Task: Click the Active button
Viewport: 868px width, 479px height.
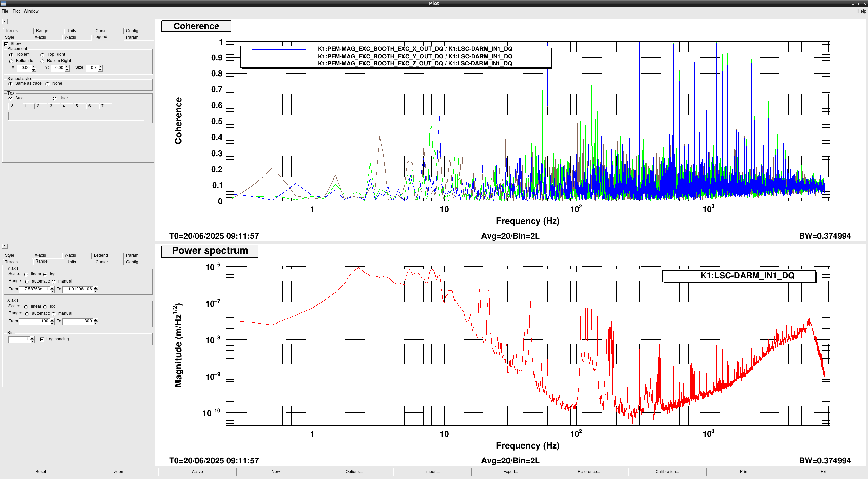Action: (197, 472)
